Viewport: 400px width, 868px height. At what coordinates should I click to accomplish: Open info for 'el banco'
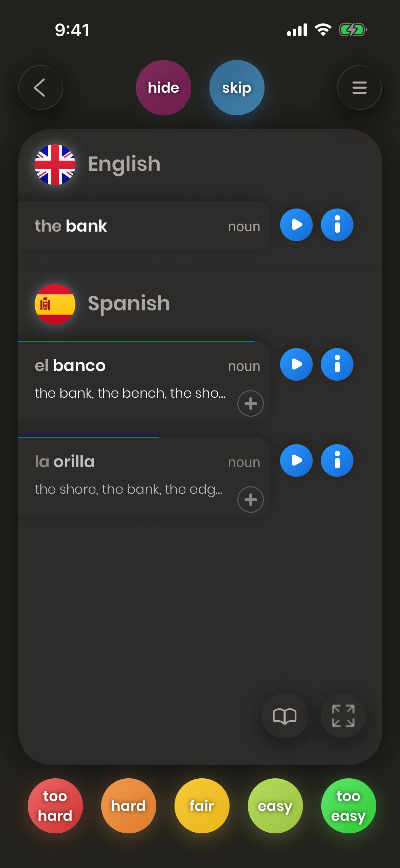click(337, 364)
